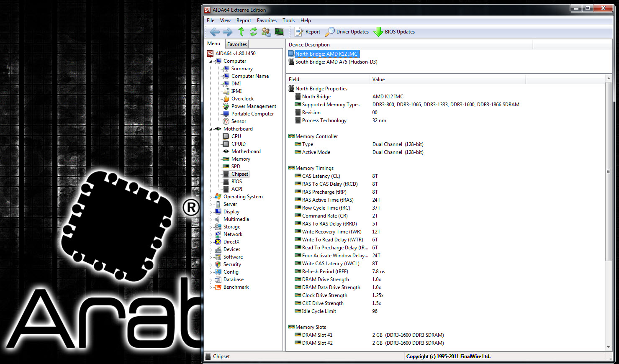The width and height of the screenshot is (619, 364).
Task: Open the View menu
Action: coord(225,21)
